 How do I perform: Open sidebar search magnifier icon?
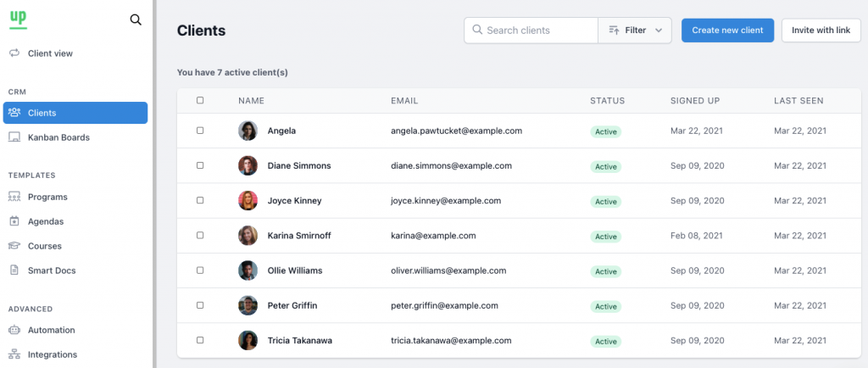(x=136, y=20)
